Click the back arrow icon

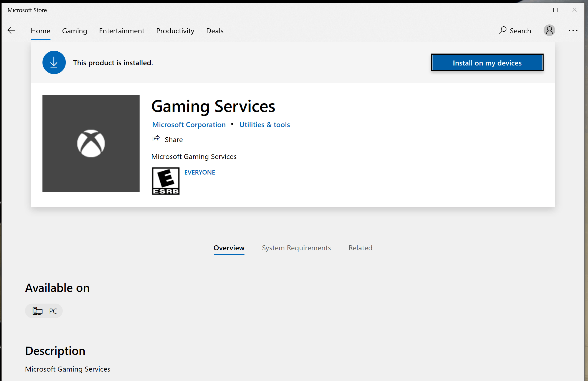tap(11, 31)
